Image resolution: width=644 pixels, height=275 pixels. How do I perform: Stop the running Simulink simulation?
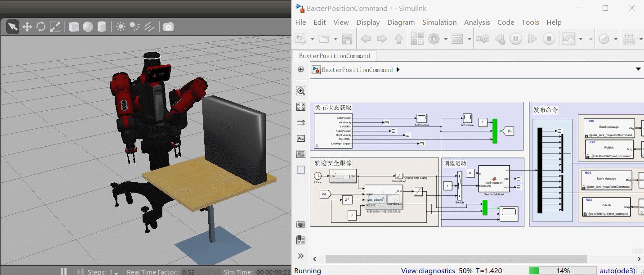coord(548,39)
